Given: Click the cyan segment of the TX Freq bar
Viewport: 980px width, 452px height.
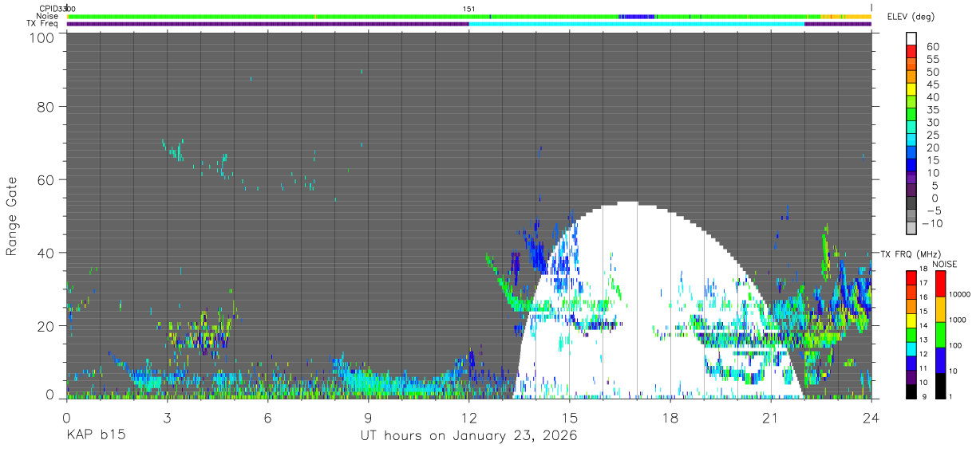Looking at the screenshot, I should point(637,24).
